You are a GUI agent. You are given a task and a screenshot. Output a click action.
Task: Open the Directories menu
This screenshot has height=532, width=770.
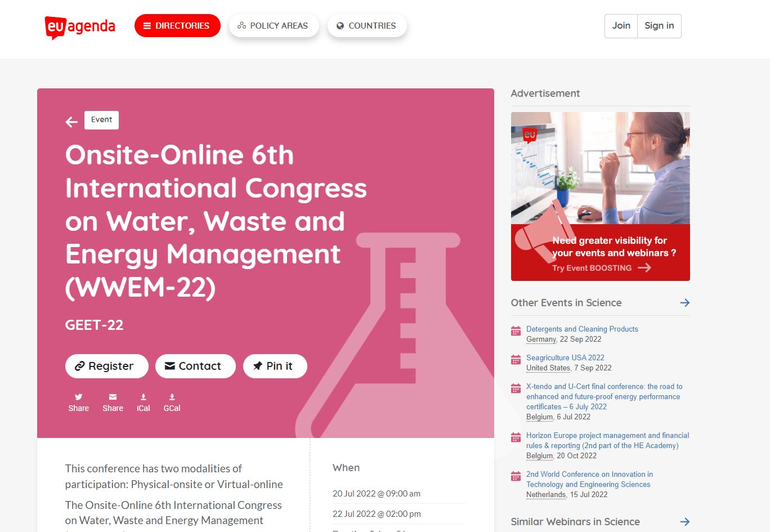(177, 26)
